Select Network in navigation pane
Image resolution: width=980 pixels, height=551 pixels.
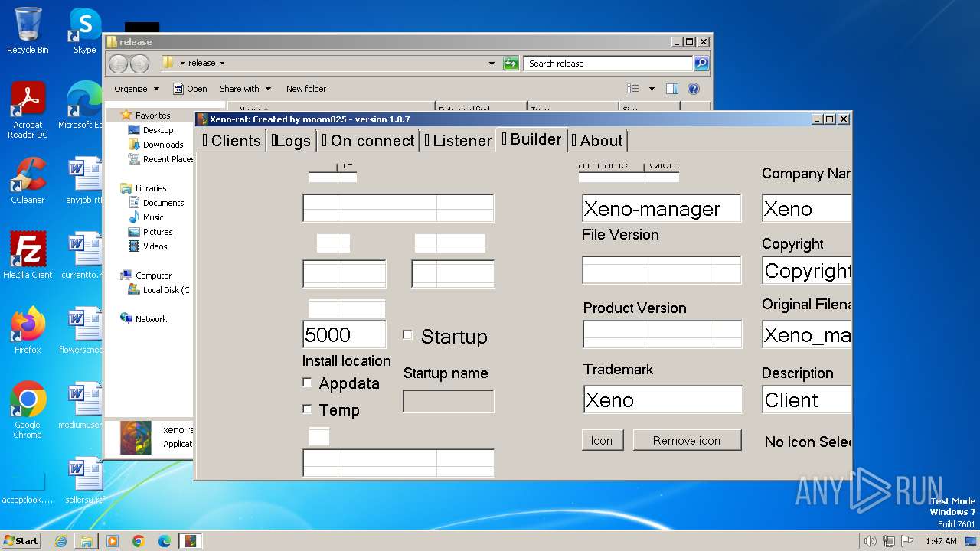[151, 319]
